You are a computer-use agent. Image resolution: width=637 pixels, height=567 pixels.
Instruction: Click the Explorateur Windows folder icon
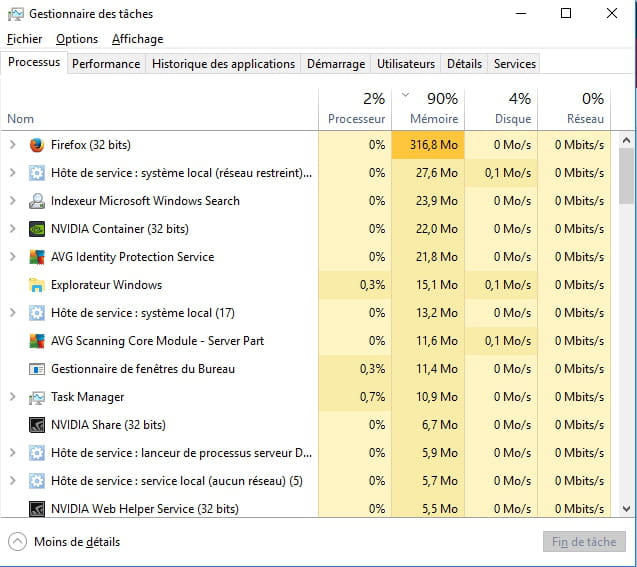[37, 285]
